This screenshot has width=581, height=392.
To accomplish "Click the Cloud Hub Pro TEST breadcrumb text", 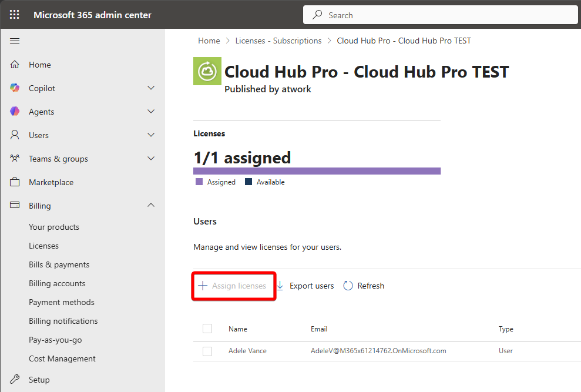I will tap(404, 41).
